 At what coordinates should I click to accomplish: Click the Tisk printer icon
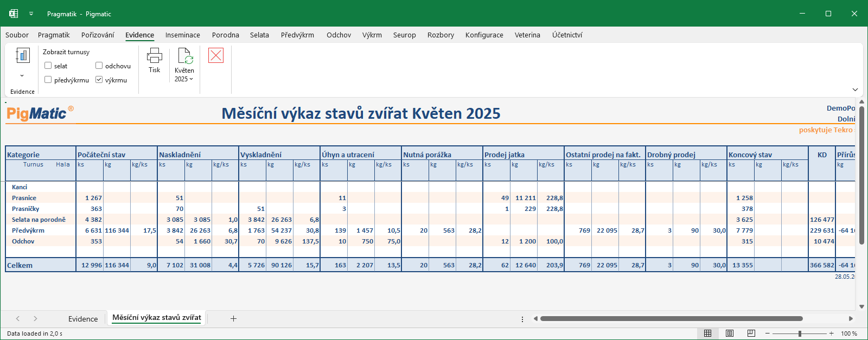(x=155, y=55)
